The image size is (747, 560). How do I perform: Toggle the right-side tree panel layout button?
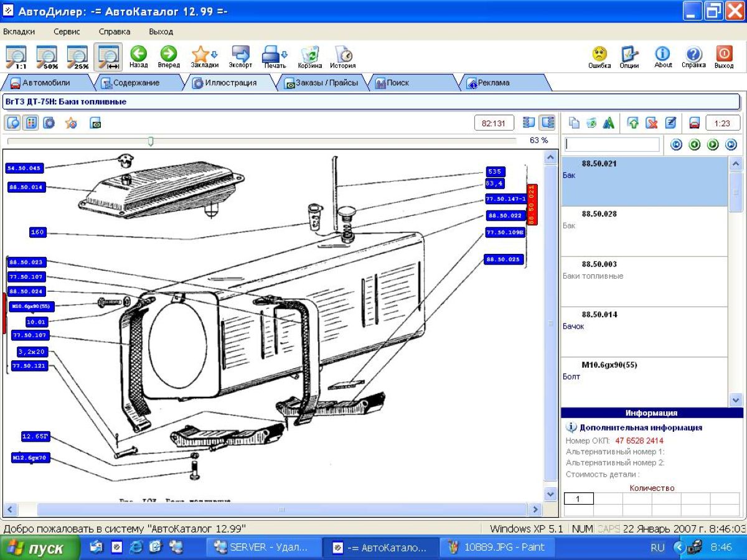(547, 123)
